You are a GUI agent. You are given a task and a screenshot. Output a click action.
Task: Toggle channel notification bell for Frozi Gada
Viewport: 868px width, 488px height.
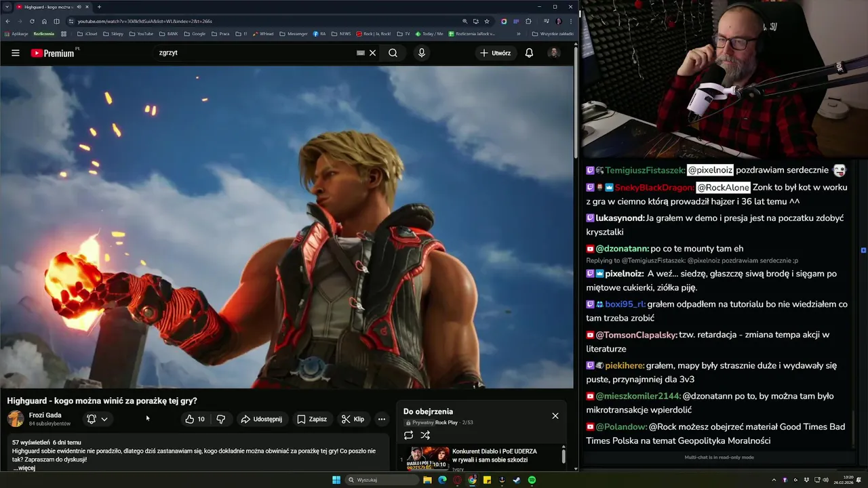92,419
